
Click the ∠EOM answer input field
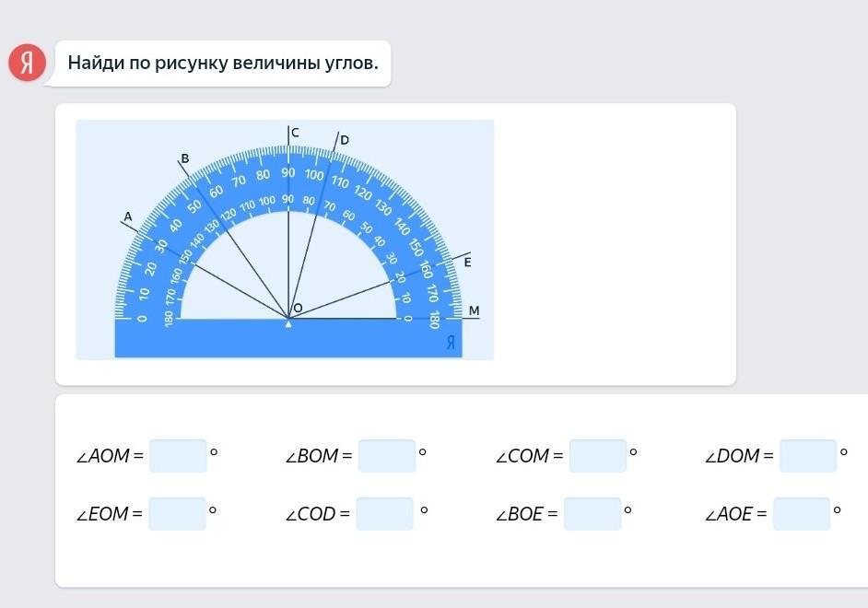click(177, 514)
